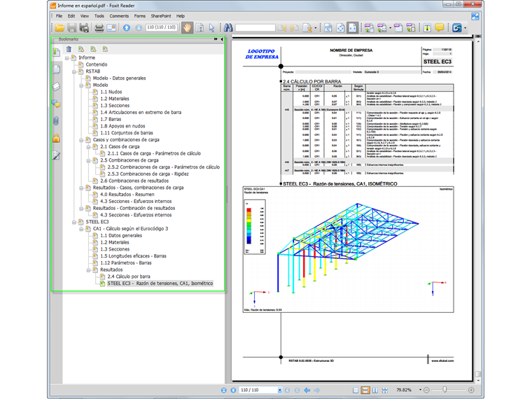Click previous view blue left arrow
This screenshot has height=399, width=532.
tap(307, 390)
